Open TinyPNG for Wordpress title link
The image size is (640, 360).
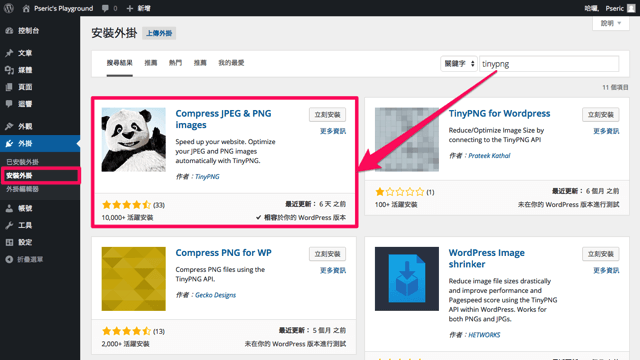click(499, 113)
